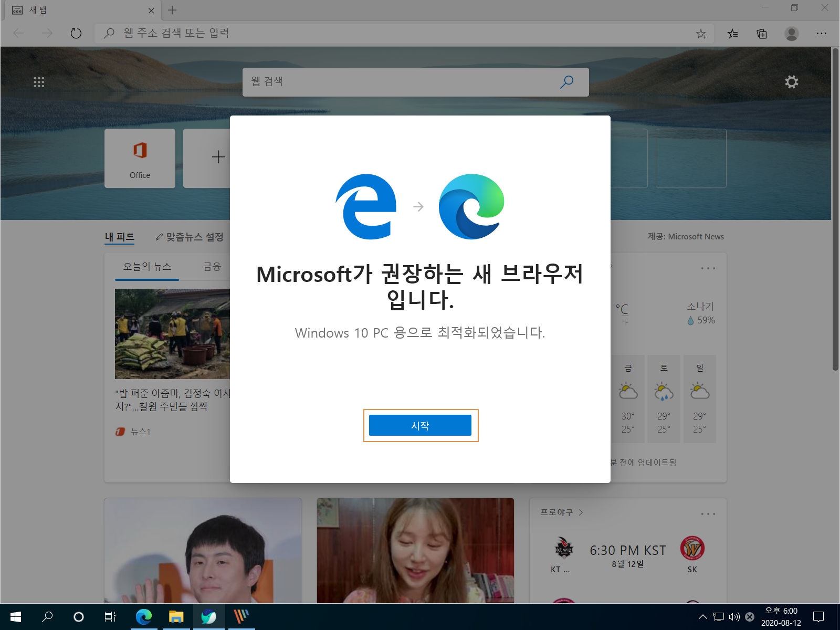Add page to favorites with the star icon

[x=701, y=34]
